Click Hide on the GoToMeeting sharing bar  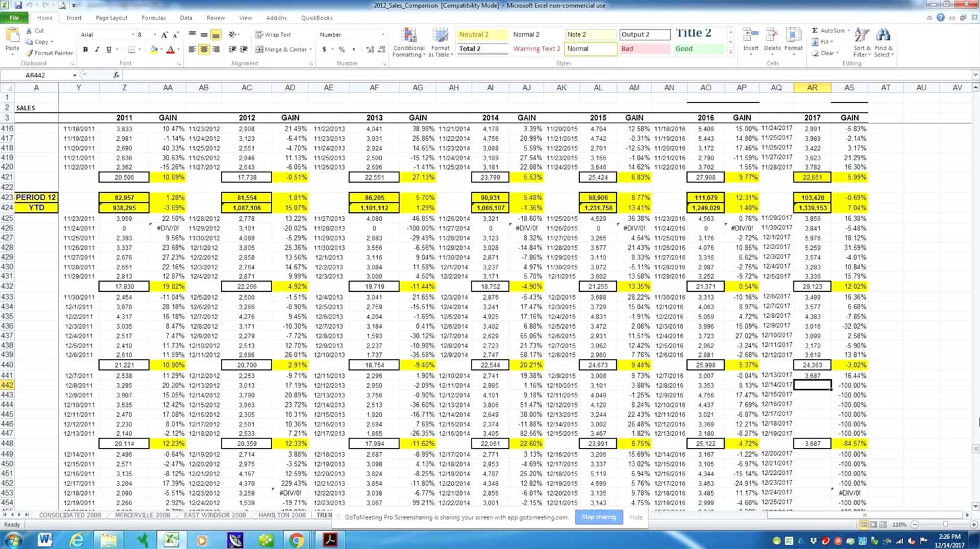point(636,517)
